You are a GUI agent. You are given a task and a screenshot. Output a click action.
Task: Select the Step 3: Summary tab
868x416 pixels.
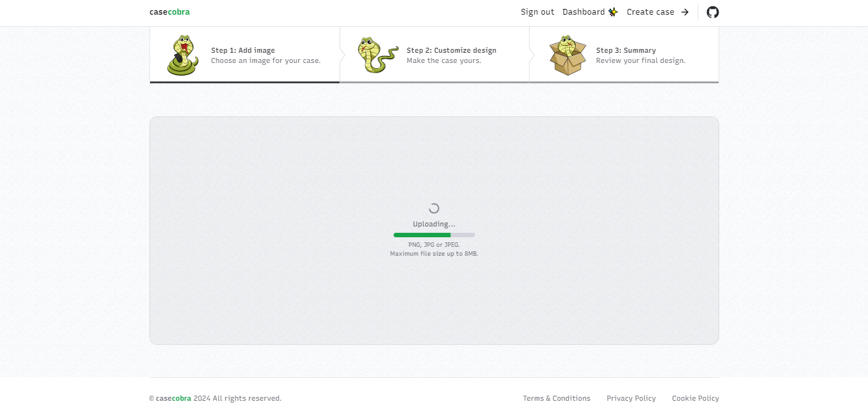(x=624, y=55)
